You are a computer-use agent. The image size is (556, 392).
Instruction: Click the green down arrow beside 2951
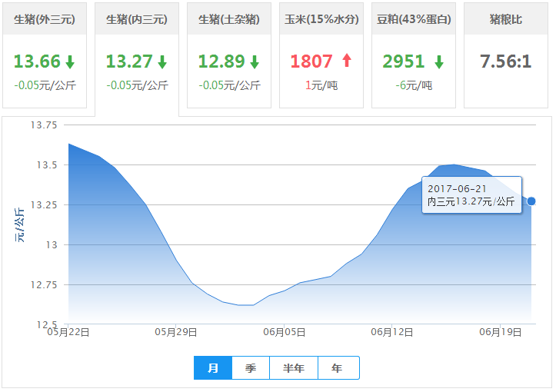click(x=438, y=62)
